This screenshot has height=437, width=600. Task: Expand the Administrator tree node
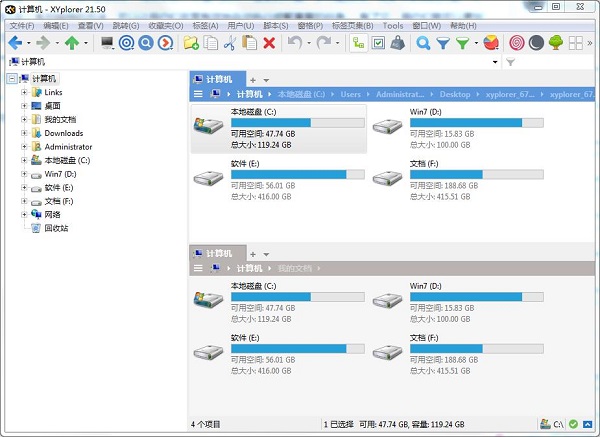coord(24,147)
